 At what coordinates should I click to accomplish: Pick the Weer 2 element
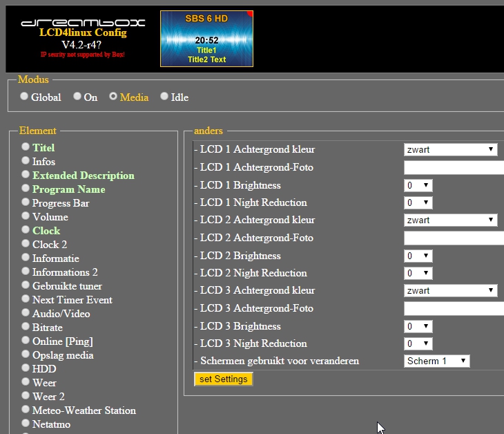[26, 395]
